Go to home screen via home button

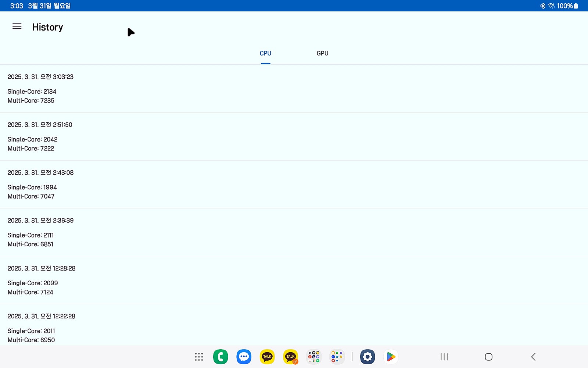click(488, 357)
